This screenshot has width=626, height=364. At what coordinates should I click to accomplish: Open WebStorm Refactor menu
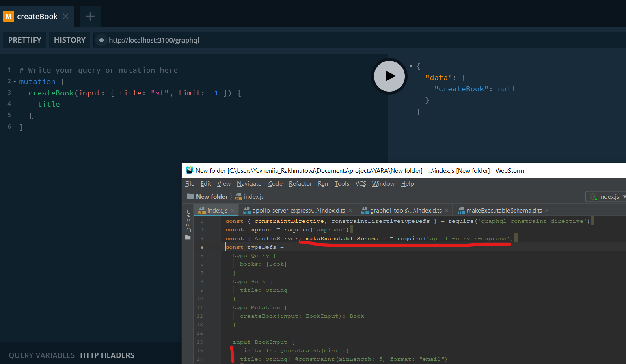point(300,184)
